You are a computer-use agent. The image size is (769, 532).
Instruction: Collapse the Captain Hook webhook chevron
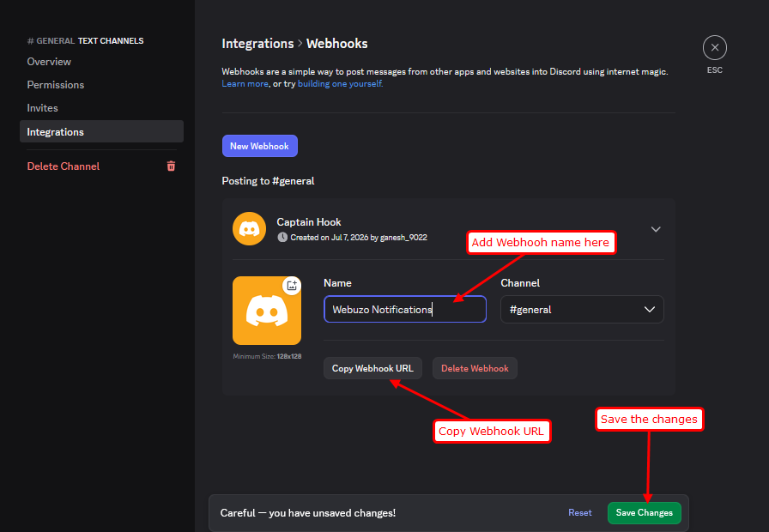[656, 229]
